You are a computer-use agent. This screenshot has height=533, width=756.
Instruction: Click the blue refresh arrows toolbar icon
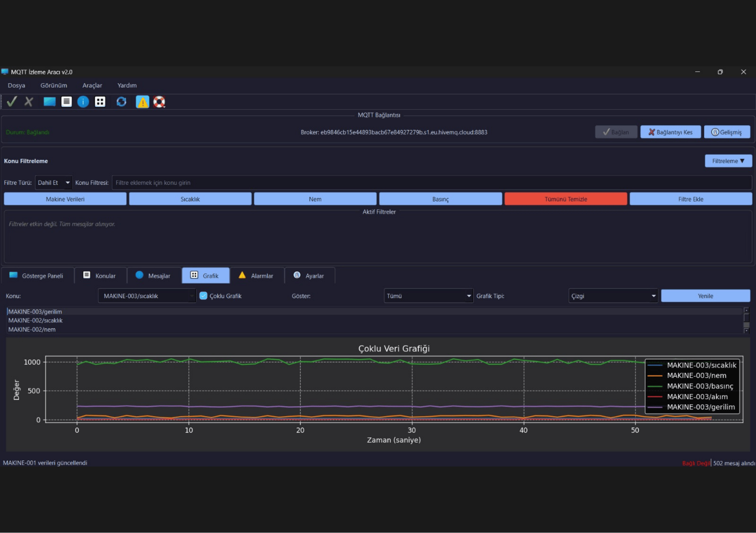121,101
